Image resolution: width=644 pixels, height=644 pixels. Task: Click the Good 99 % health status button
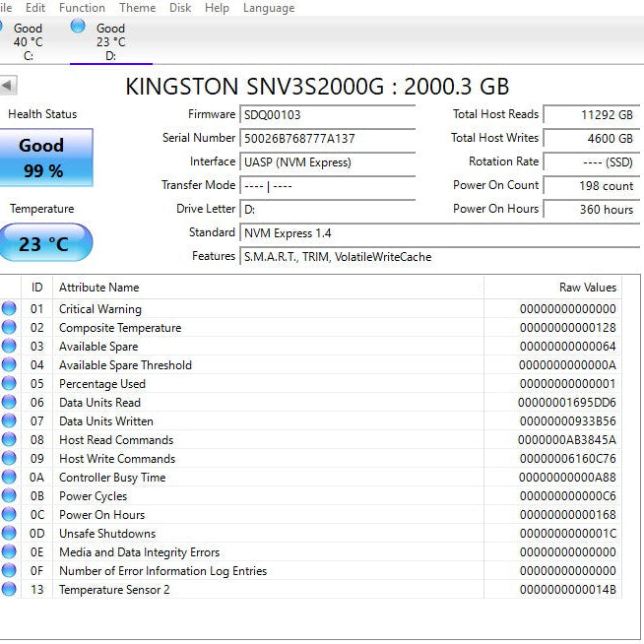pos(46,158)
